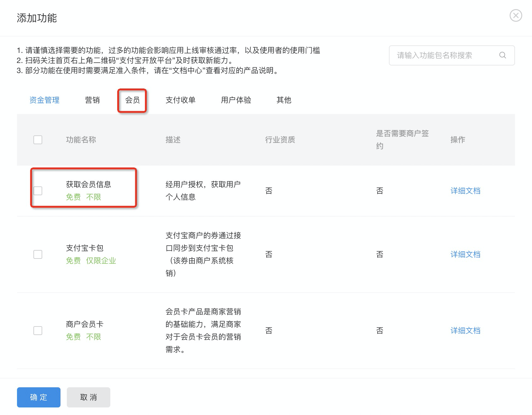Open 详细文档 for 获取会员信息

pos(465,190)
